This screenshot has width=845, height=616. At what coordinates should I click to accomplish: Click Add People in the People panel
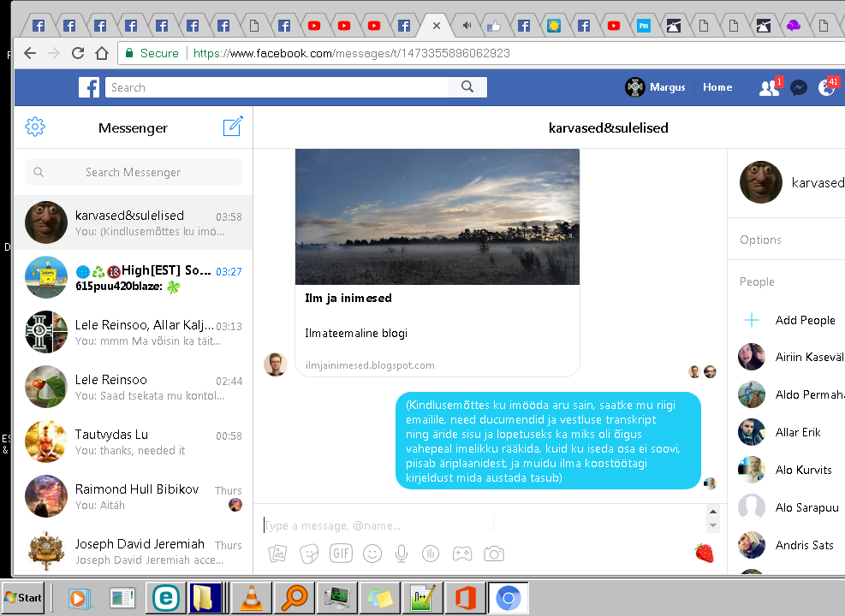(x=805, y=320)
